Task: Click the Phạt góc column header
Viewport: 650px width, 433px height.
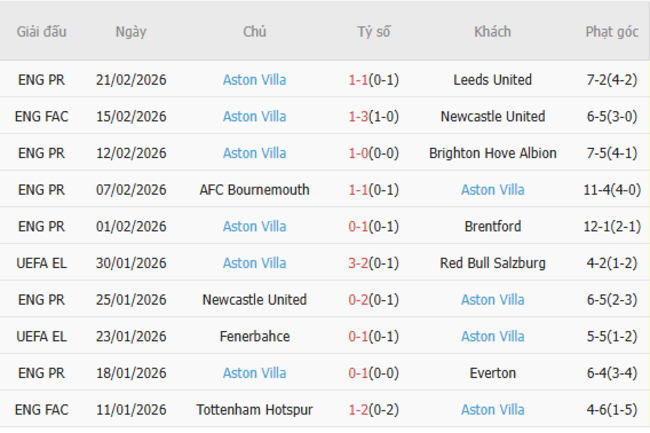Action: click(612, 32)
